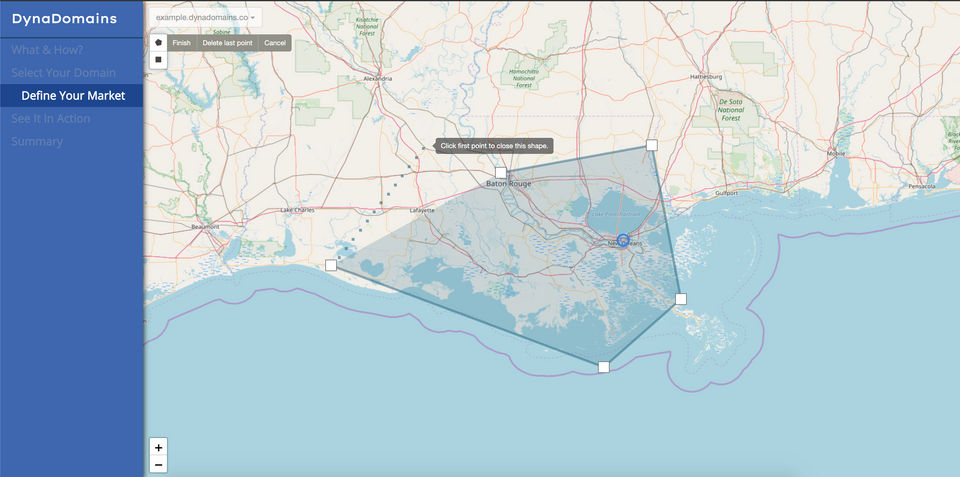The width and height of the screenshot is (960, 477).
Task: Click the eastern vertex handle near delta
Action: point(681,299)
